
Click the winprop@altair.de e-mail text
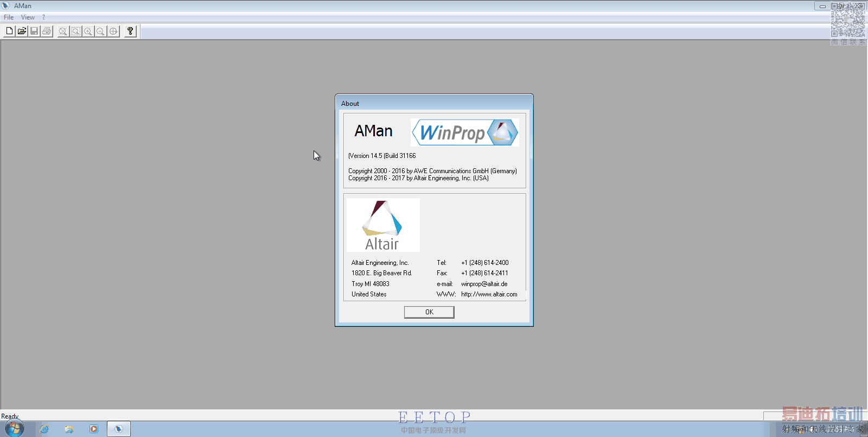coord(484,284)
